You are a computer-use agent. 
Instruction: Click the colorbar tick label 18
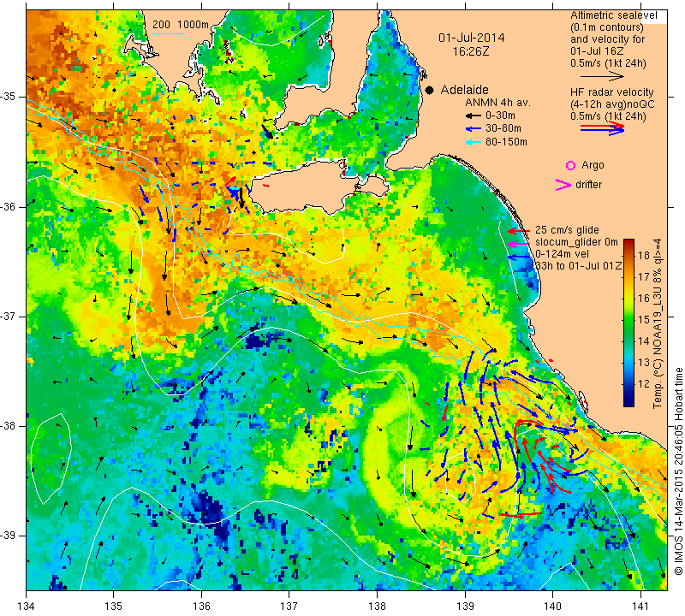click(x=645, y=256)
